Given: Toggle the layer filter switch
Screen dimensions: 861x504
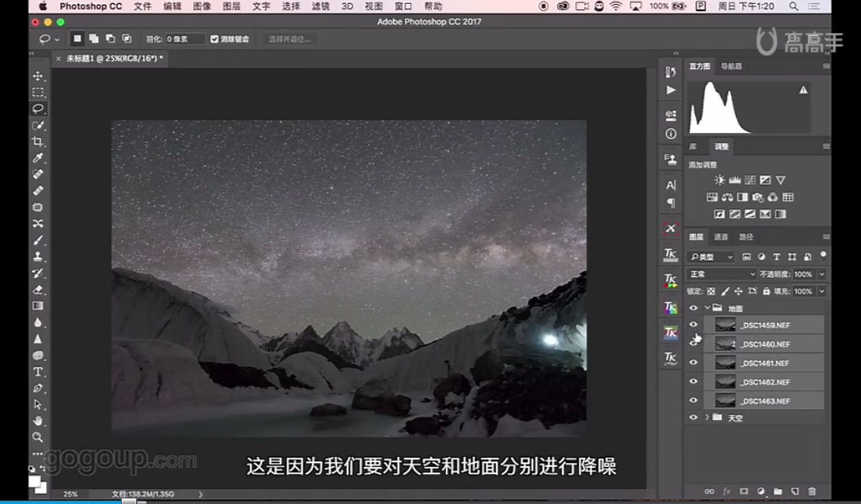Looking at the screenshot, I should [x=822, y=256].
